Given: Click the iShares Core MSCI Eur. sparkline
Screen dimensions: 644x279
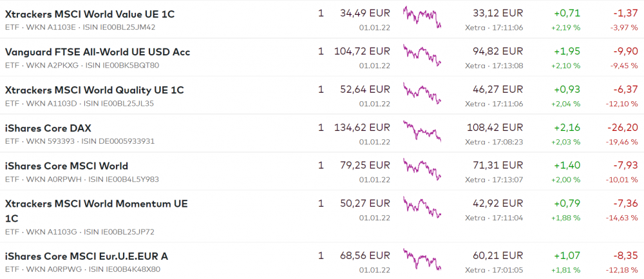Looking at the screenshot, I should (422, 260).
